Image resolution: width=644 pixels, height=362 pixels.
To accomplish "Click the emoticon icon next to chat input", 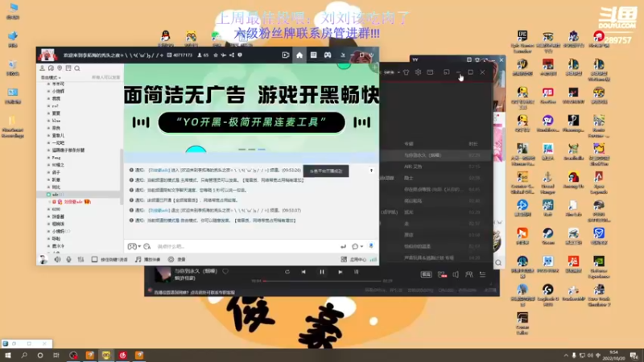I will pos(147,246).
